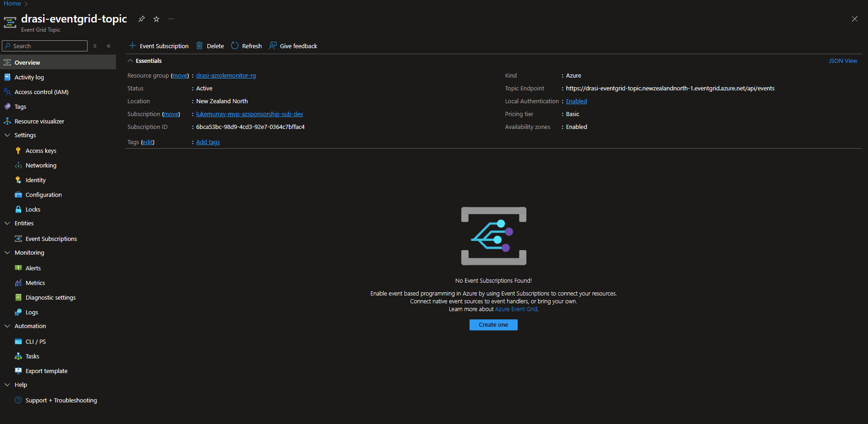
Task: Collapse the Monitoring section
Action: pyautogui.click(x=7, y=252)
